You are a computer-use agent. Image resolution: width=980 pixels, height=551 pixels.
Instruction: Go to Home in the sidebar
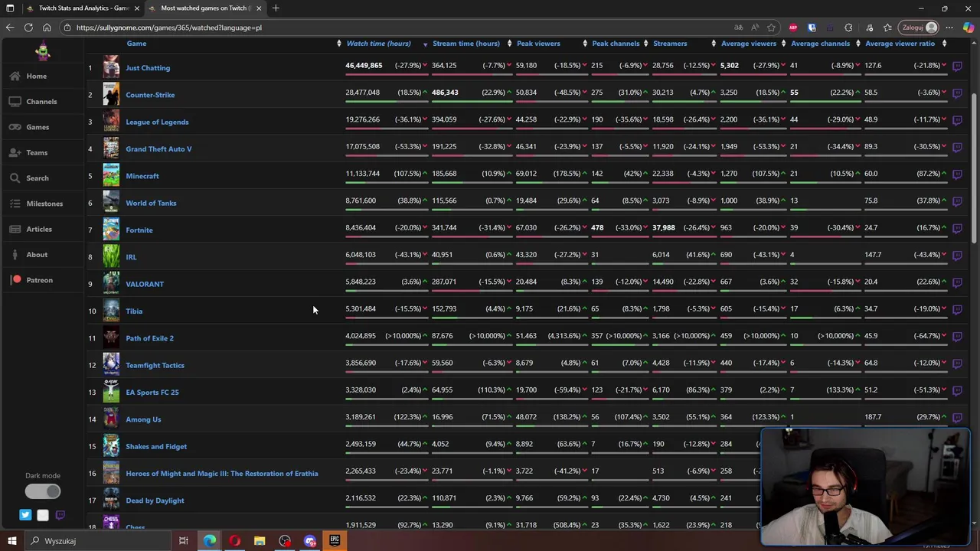click(36, 76)
